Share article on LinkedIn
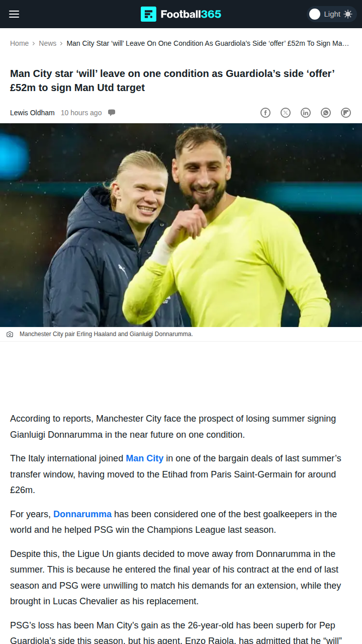The image size is (362, 644). [306, 113]
